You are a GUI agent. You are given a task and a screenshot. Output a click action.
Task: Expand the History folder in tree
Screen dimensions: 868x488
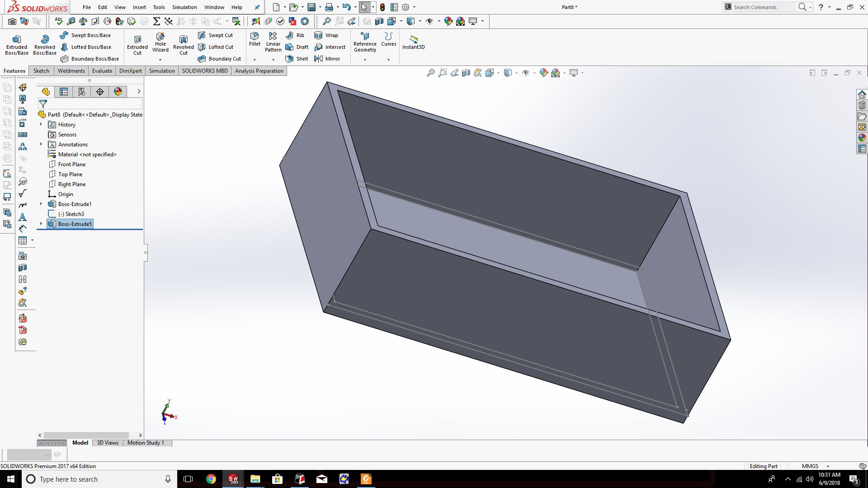click(x=41, y=124)
